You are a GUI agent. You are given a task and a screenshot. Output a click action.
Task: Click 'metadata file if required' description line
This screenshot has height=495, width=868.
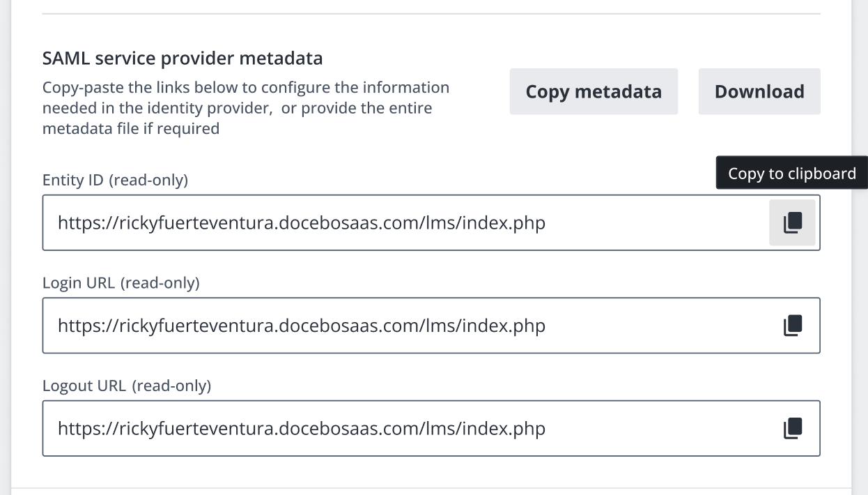point(131,129)
